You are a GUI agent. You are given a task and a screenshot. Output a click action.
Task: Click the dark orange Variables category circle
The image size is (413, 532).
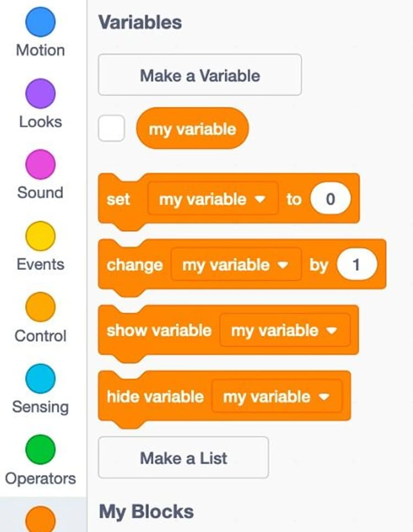(40, 519)
